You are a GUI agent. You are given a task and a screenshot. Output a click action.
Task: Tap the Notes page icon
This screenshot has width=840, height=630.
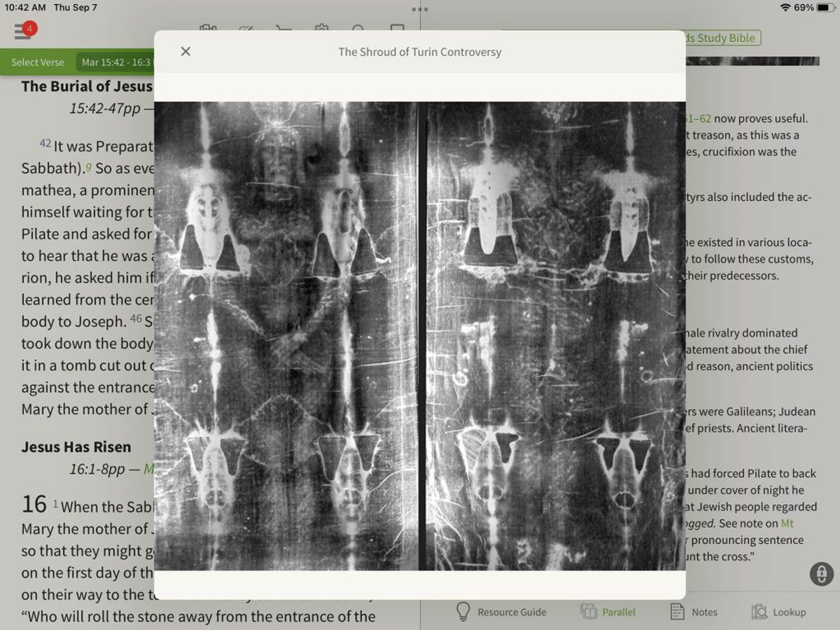click(677, 612)
